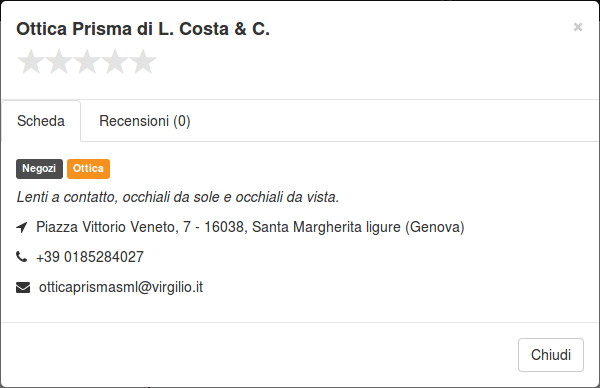This screenshot has height=388, width=600.
Task: Switch to the Scheda tab
Action: tap(41, 121)
